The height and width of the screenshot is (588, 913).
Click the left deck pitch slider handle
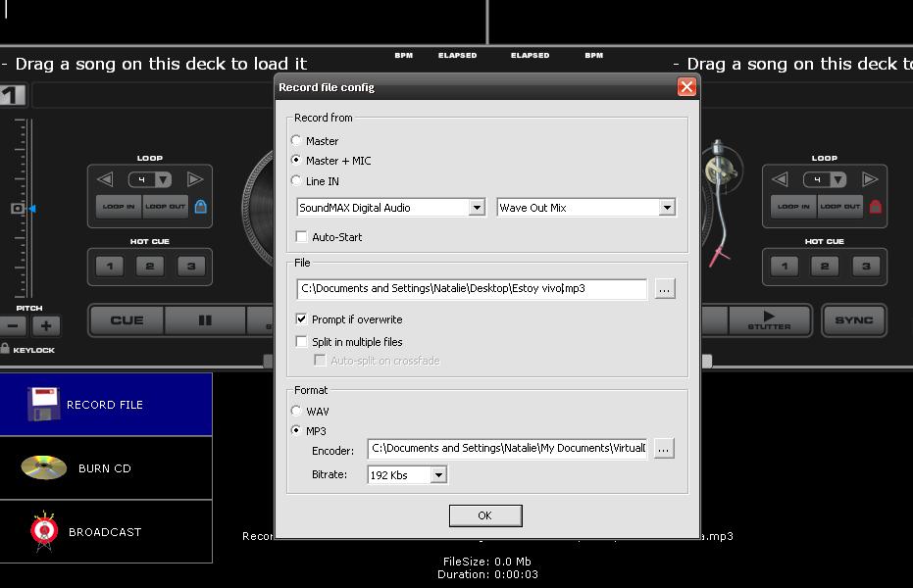[20, 208]
